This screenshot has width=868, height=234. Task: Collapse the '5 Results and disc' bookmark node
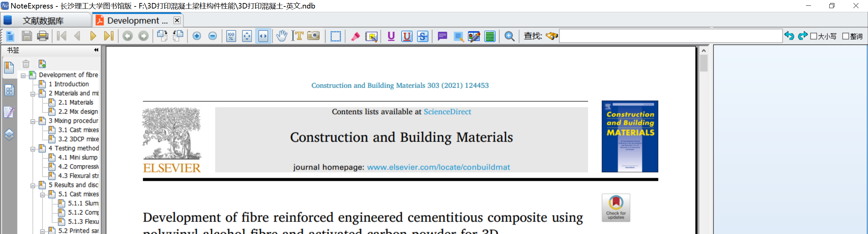pyautogui.click(x=33, y=185)
